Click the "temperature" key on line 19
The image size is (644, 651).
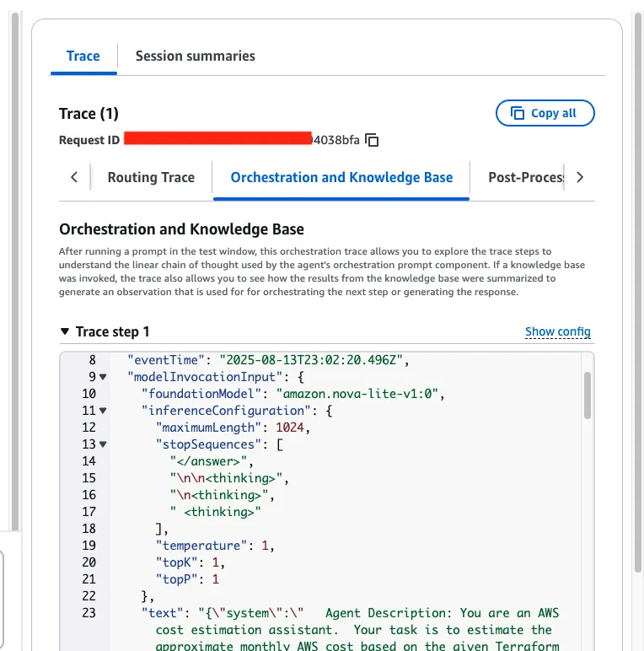coord(201,545)
